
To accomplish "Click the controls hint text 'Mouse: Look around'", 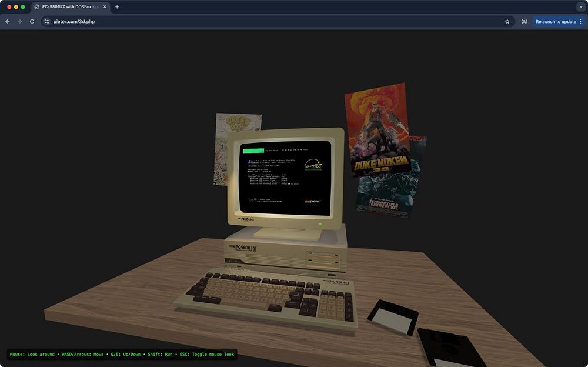I will pyautogui.click(x=32, y=354).
